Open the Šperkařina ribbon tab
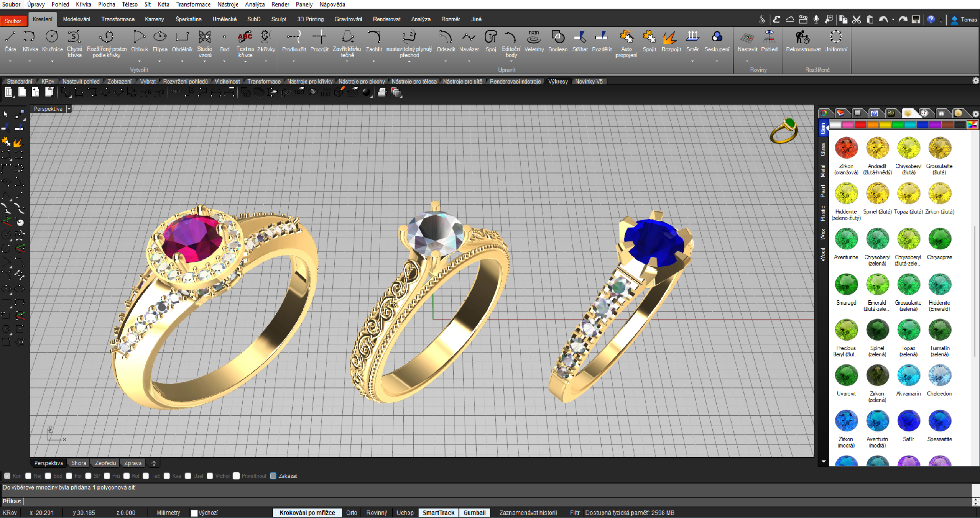Screen dimensions: 980x518 pyautogui.click(x=188, y=19)
